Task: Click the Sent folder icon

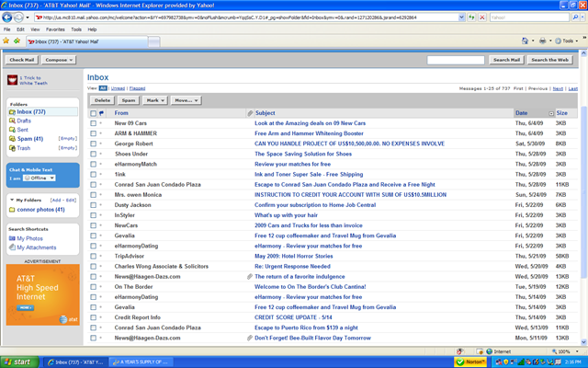Action: coord(12,130)
